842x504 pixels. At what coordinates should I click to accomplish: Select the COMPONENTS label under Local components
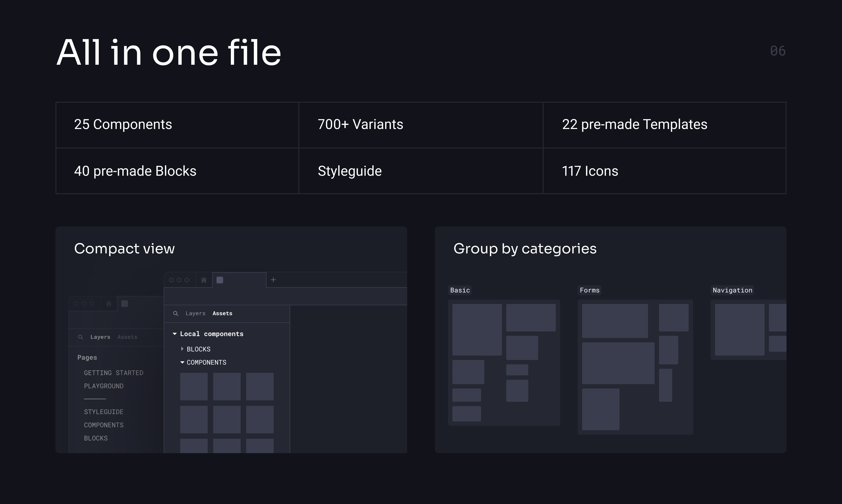(207, 362)
